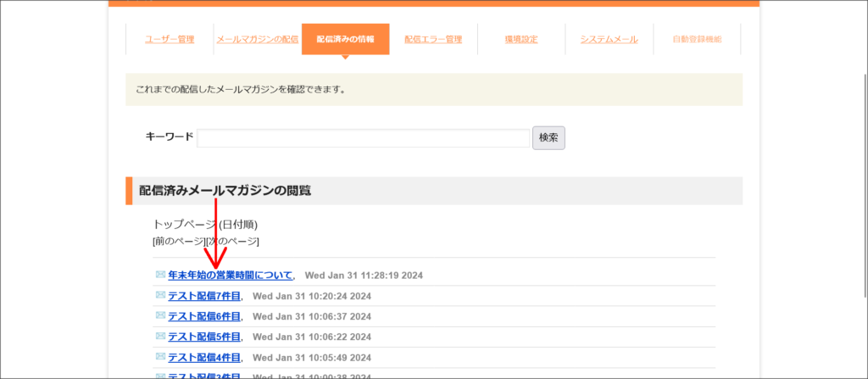Click the envelope icon beside テスト配信5件目
The width and height of the screenshot is (868, 379).
click(160, 336)
